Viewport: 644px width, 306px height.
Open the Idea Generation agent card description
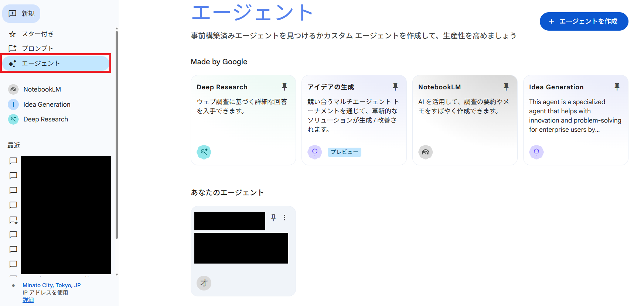575,116
